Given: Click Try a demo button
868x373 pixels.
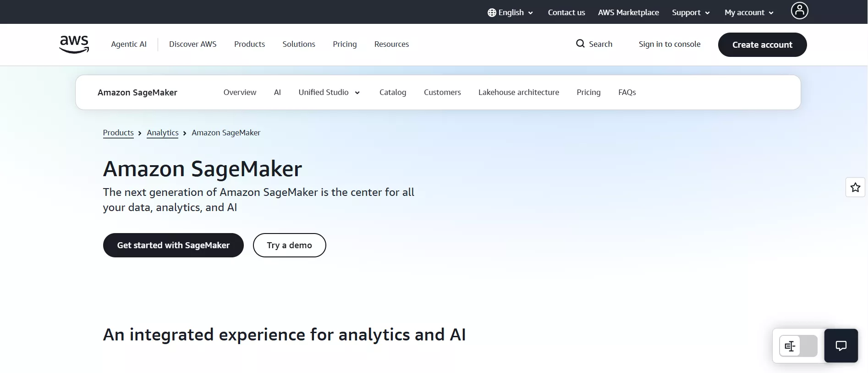Looking at the screenshot, I should point(289,245).
